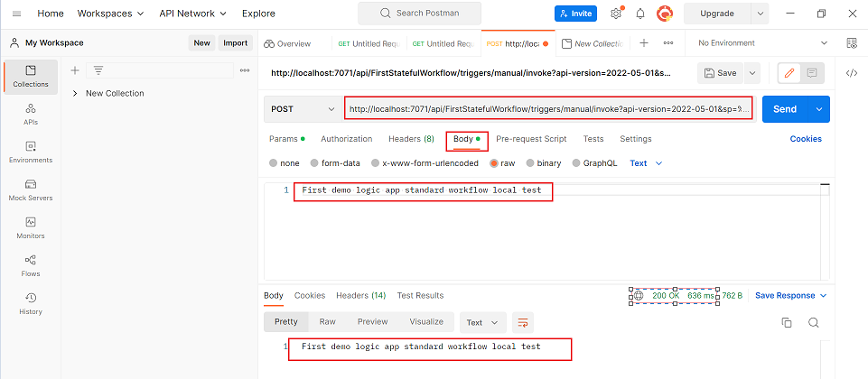The width and height of the screenshot is (868, 379).
Task: Open the HTTP method POST dropdown
Action: (303, 109)
